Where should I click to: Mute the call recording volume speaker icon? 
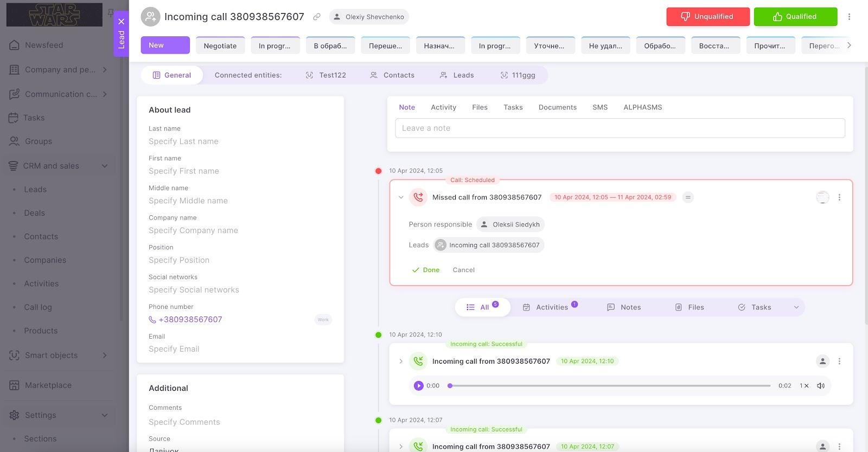tap(821, 386)
